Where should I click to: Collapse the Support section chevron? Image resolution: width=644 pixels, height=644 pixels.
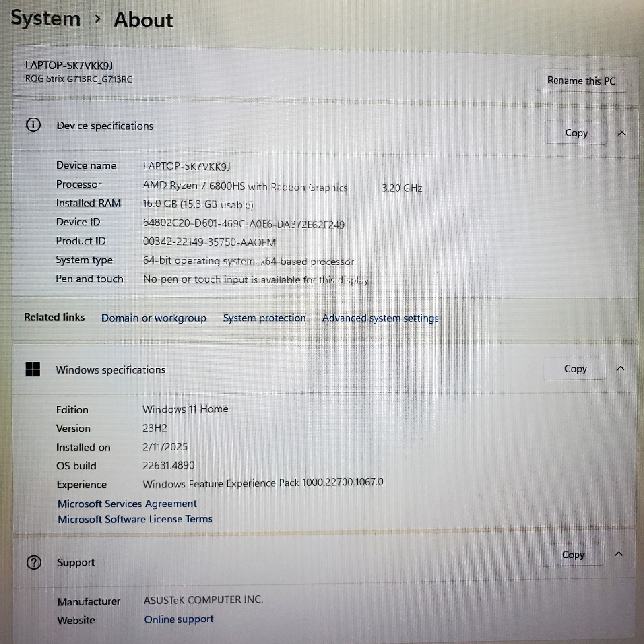coord(619,554)
